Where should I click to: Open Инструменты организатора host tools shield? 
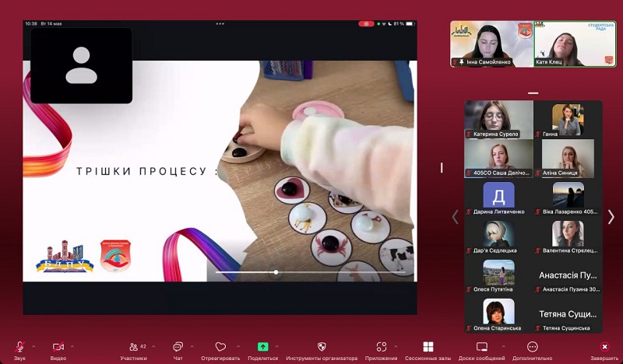pos(322,347)
